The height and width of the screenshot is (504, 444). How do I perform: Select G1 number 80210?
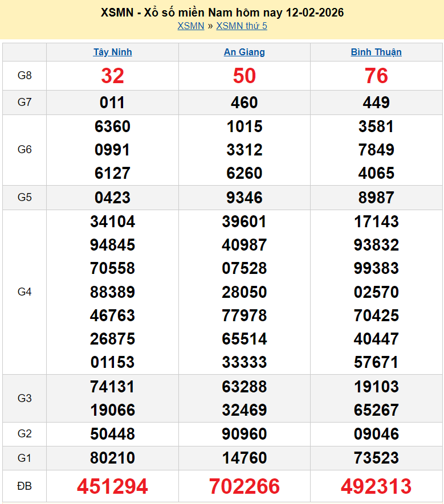click(112, 458)
